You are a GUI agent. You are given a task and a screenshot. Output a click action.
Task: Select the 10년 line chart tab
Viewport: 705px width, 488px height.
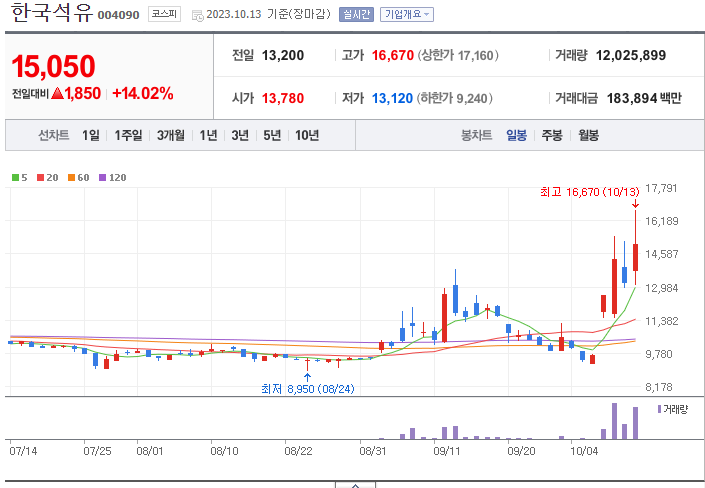[x=307, y=135]
